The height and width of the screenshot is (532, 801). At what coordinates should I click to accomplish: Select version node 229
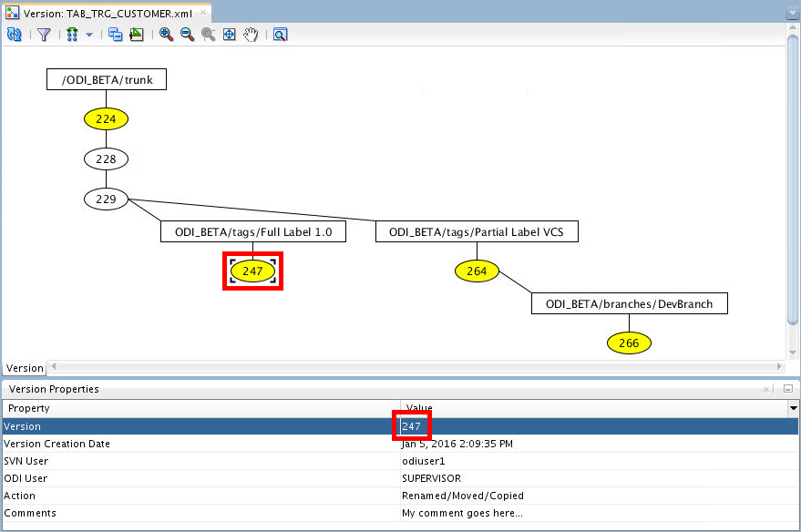(x=107, y=199)
